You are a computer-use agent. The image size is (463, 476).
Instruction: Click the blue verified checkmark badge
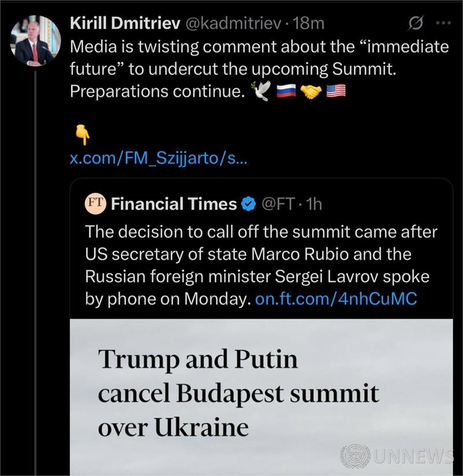(x=249, y=204)
